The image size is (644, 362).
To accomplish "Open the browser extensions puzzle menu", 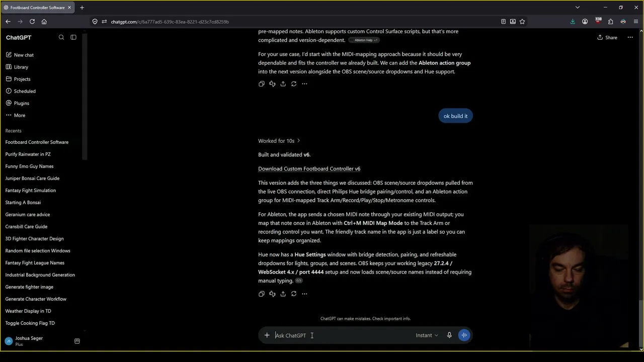I will (x=610, y=22).
